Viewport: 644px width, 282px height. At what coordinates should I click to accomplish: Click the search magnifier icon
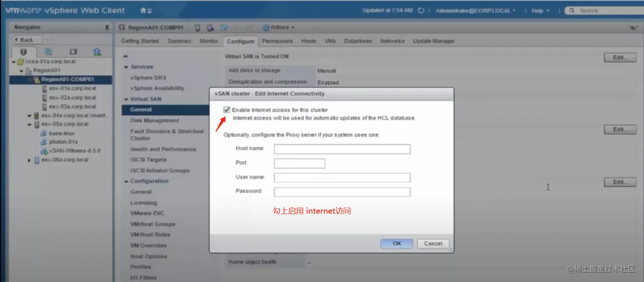tap(572, 11)
